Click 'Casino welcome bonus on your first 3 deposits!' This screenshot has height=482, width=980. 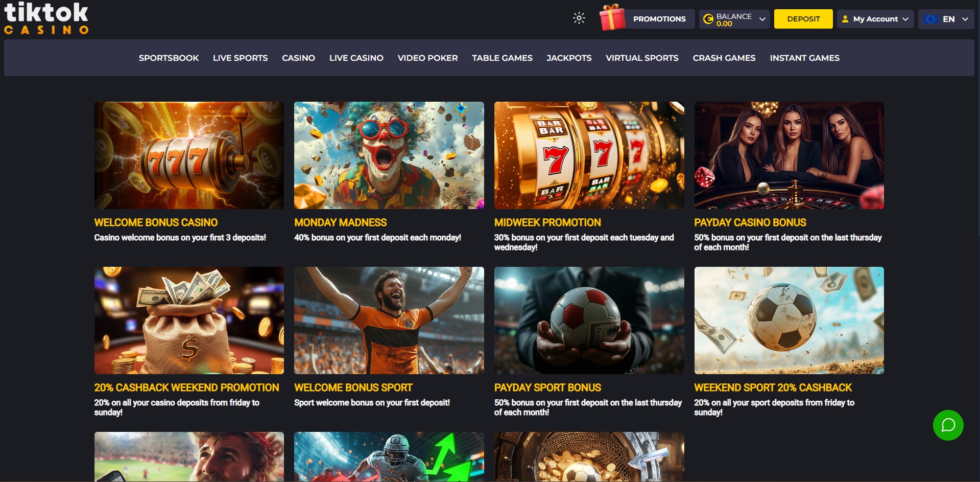180,238
